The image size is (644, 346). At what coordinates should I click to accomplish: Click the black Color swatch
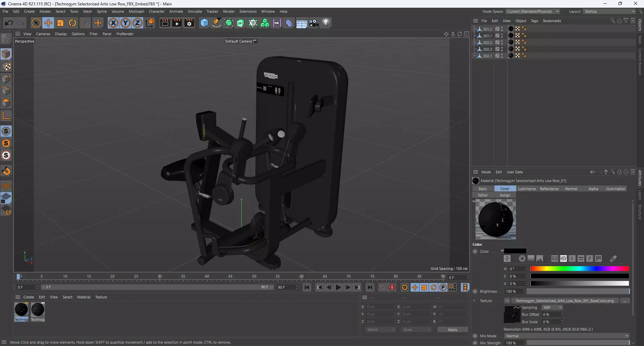(x=515, y=251)
